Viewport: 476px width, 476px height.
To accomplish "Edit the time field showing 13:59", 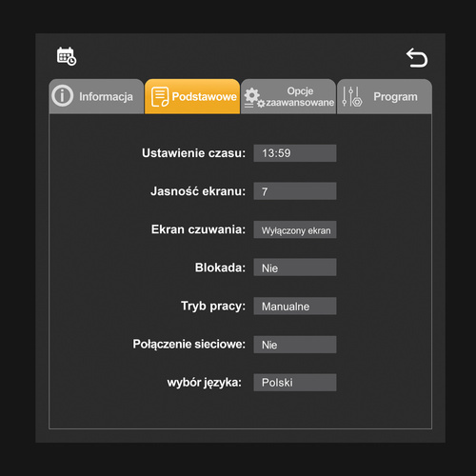I will 295,153.
